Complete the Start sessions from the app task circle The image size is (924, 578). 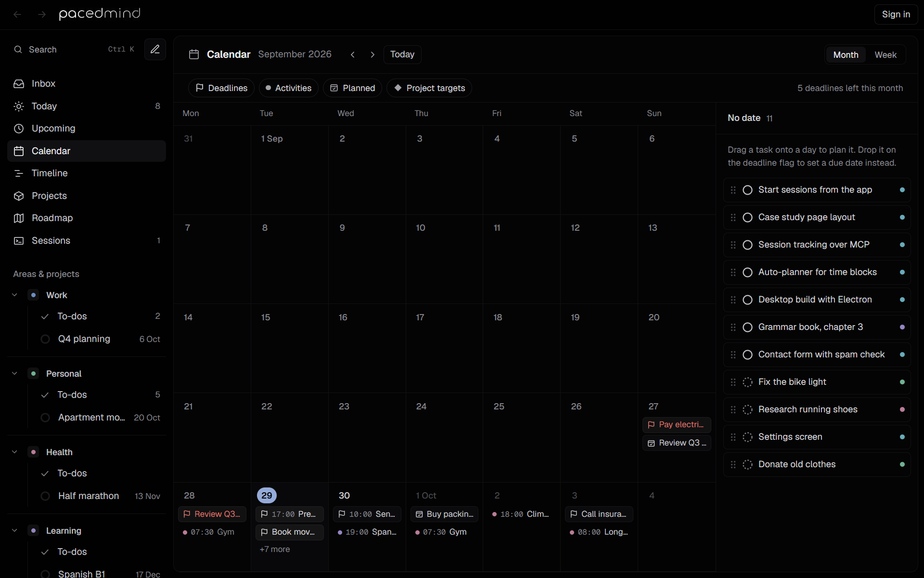747,190
